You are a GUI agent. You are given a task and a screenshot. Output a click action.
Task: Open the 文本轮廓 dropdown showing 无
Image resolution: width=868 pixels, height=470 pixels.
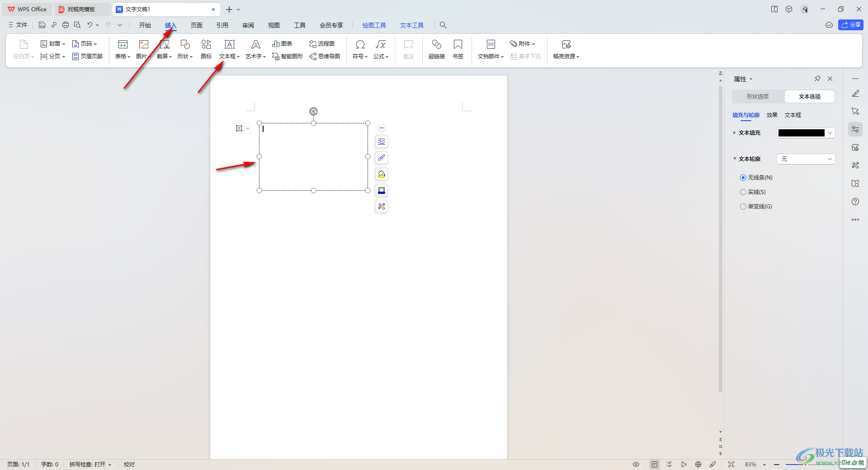(806, 159)
